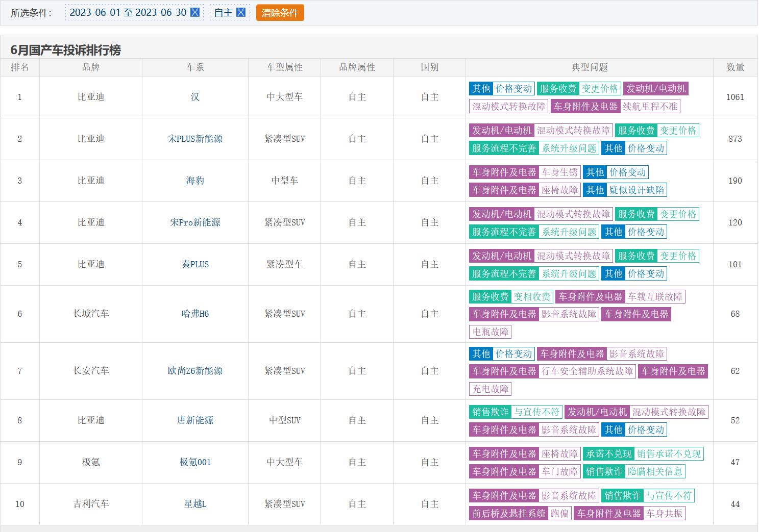Click the 销售承诺不兑现 tag for 极氪001
759x532 pixels.
[669, 454]
